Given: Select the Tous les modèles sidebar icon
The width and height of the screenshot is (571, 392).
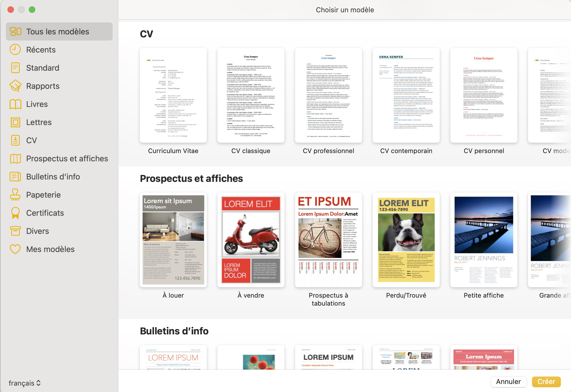Looking at the screenshot, I should [15, 31].
